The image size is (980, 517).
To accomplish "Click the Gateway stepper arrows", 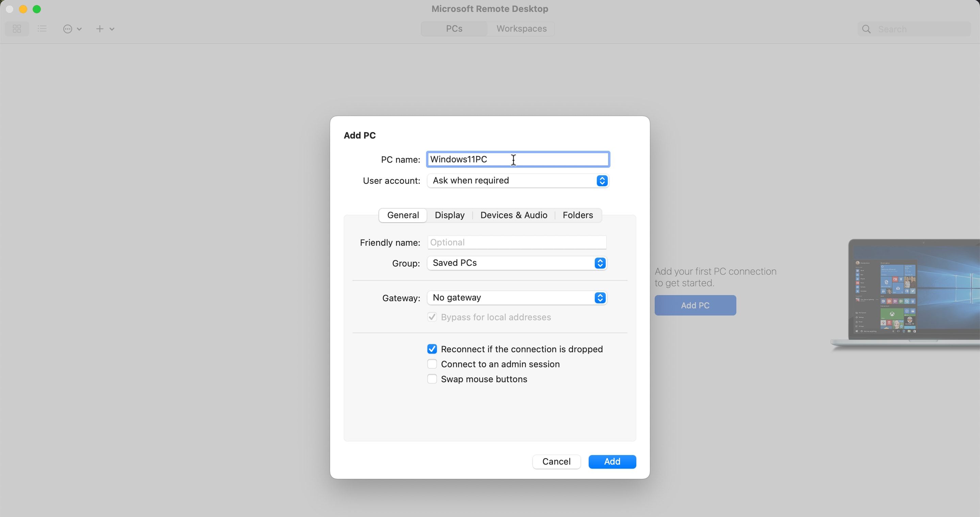I will click(600, 298).
